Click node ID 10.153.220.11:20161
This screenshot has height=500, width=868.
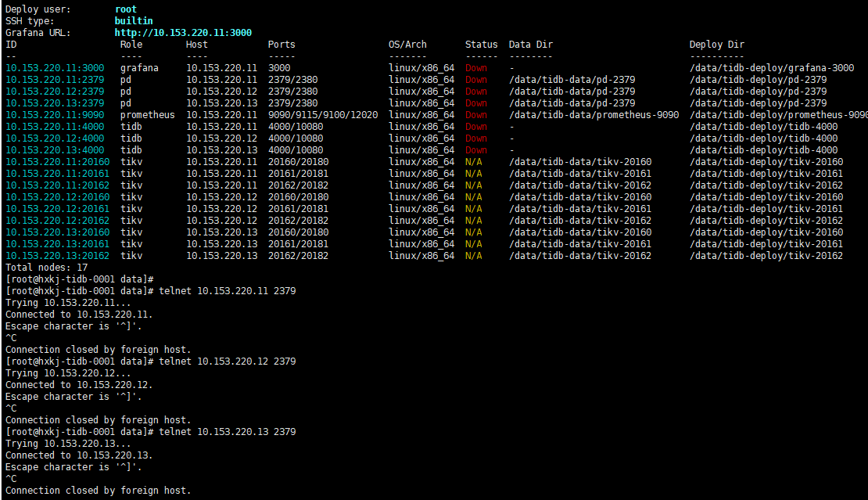58,174
